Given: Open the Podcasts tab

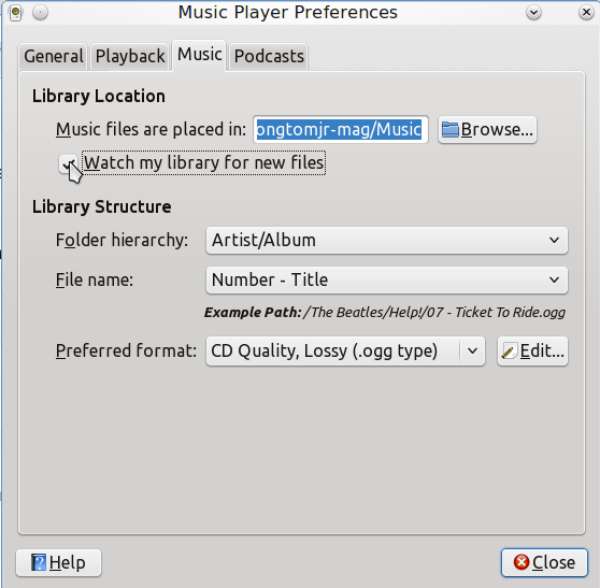Looking at the screenshot, I should [x=269, y=56].
